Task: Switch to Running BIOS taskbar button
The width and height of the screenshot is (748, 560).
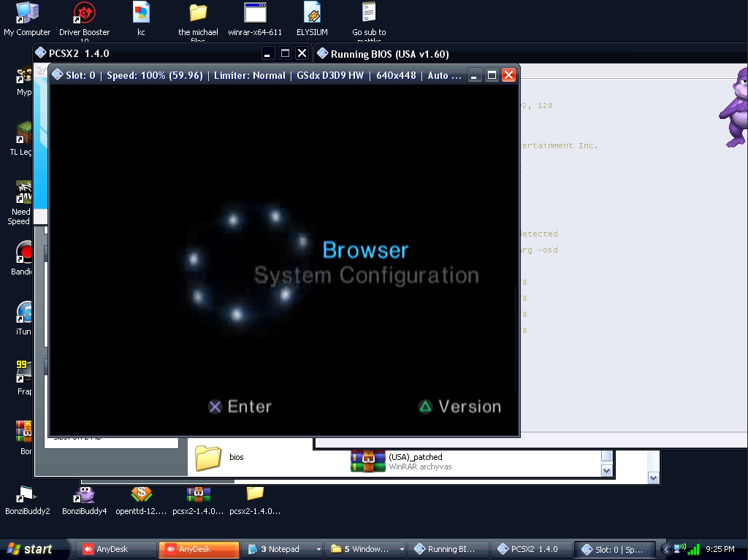Action: [449, 549]
